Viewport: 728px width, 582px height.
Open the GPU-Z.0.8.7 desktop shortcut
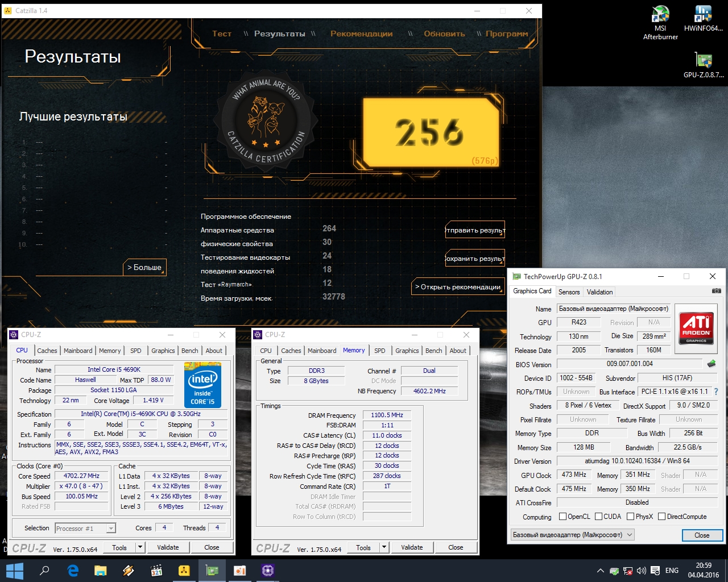click(x=704, y=65)
